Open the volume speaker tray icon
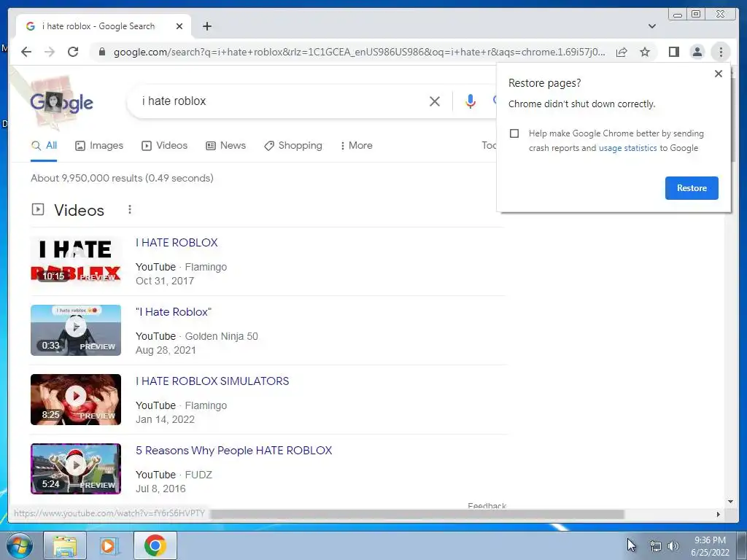Image resolution: width=747 pixels, height=560 pixels. tap(673, 546)
